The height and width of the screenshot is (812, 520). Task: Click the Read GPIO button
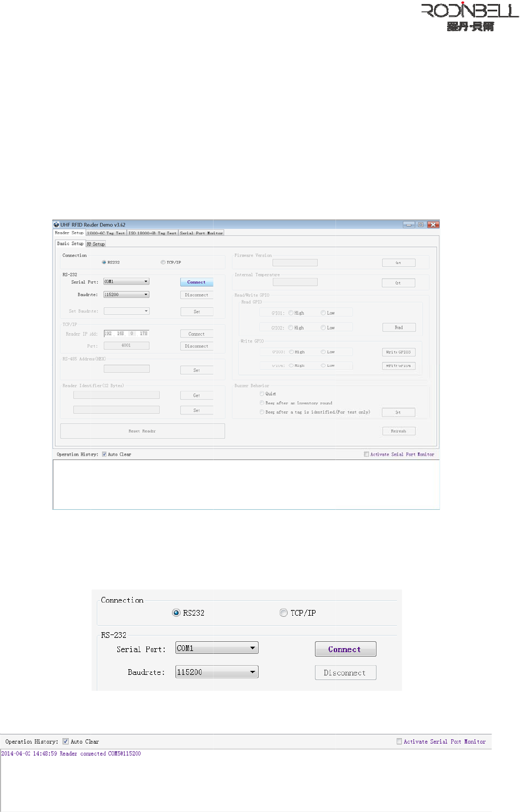[398, 328]
